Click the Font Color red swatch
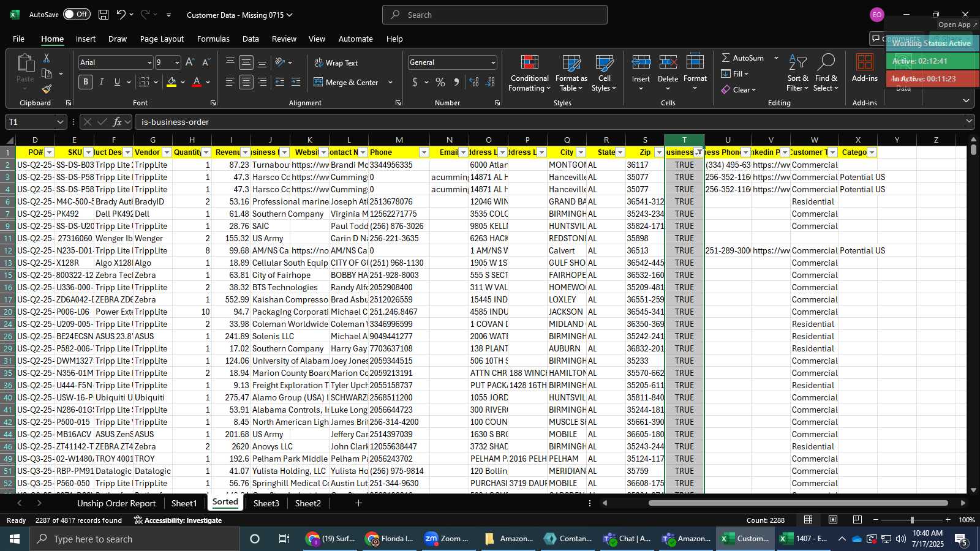 click(197, 82)
